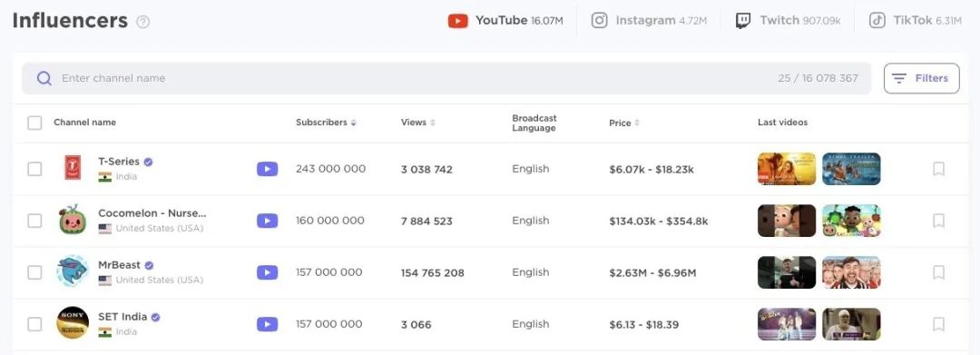Bookmark the T-Series channel
Viewport: 980px width, 355px height.
point(938,169)
